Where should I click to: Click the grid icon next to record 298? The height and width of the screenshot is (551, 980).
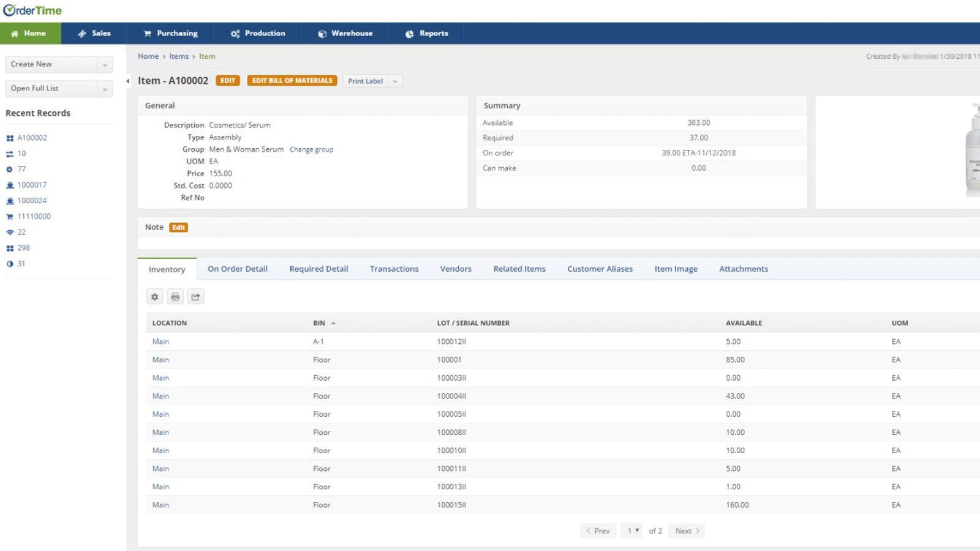coord(9,247)
